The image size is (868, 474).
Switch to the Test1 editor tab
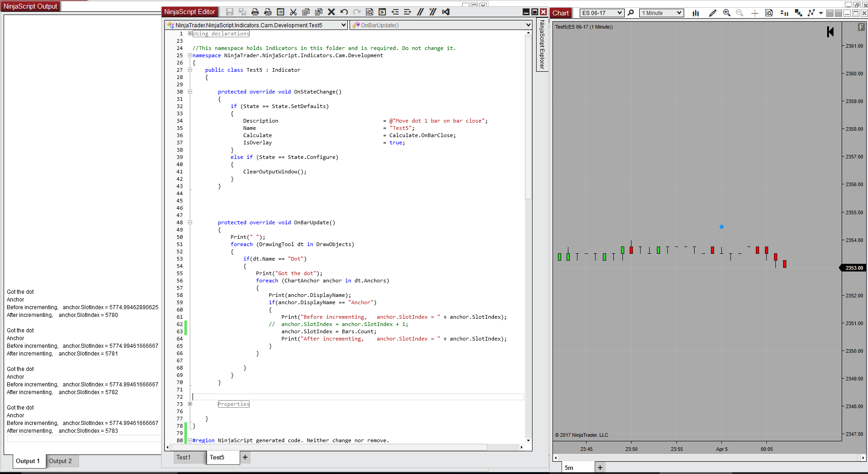point(184,458)
